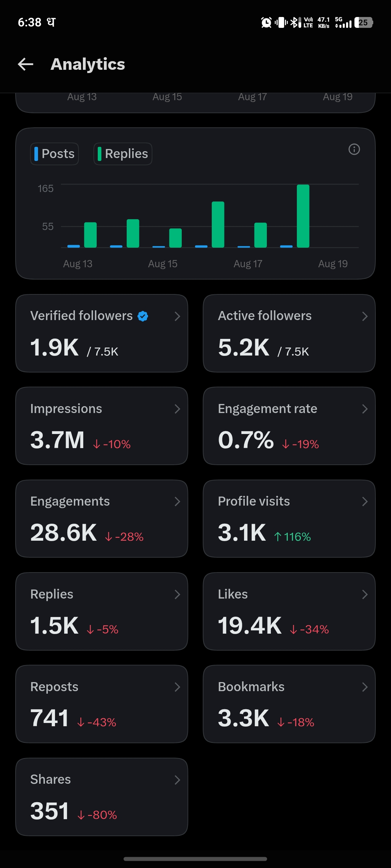This screenshot has height=868, width=391.
Task: Tap the alarm clock status bar icon
Action: click(266, 22)
